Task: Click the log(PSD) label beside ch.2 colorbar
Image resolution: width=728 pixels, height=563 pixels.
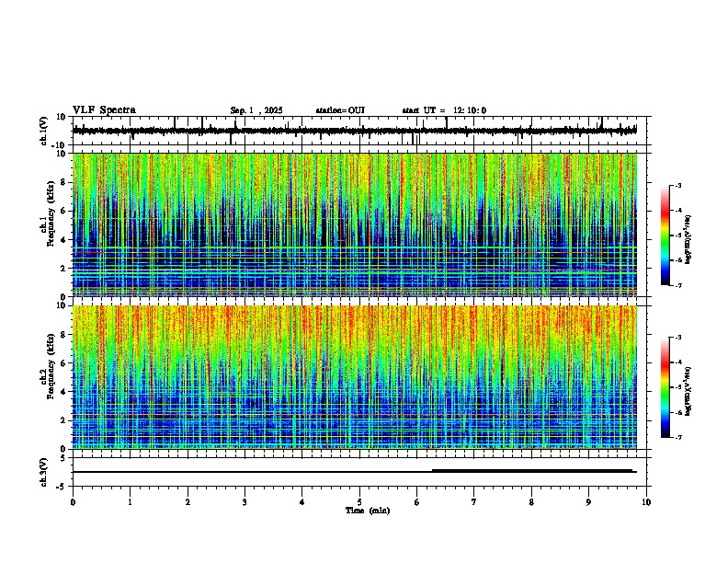Action: tap(688, 392)
